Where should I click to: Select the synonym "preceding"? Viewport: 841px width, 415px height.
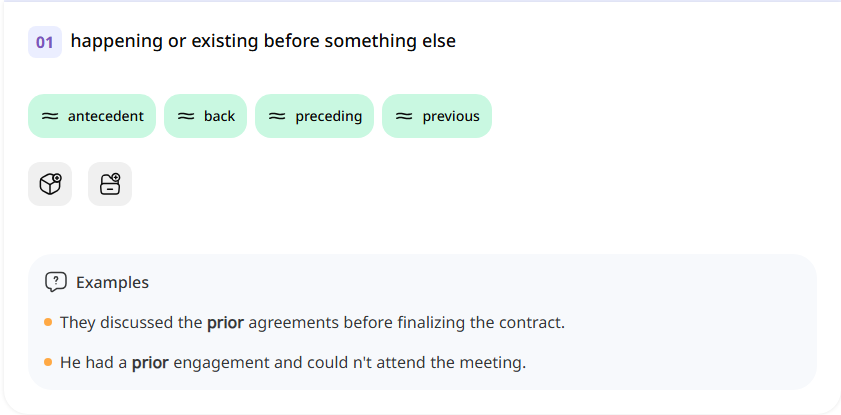[x=328, y=116]
